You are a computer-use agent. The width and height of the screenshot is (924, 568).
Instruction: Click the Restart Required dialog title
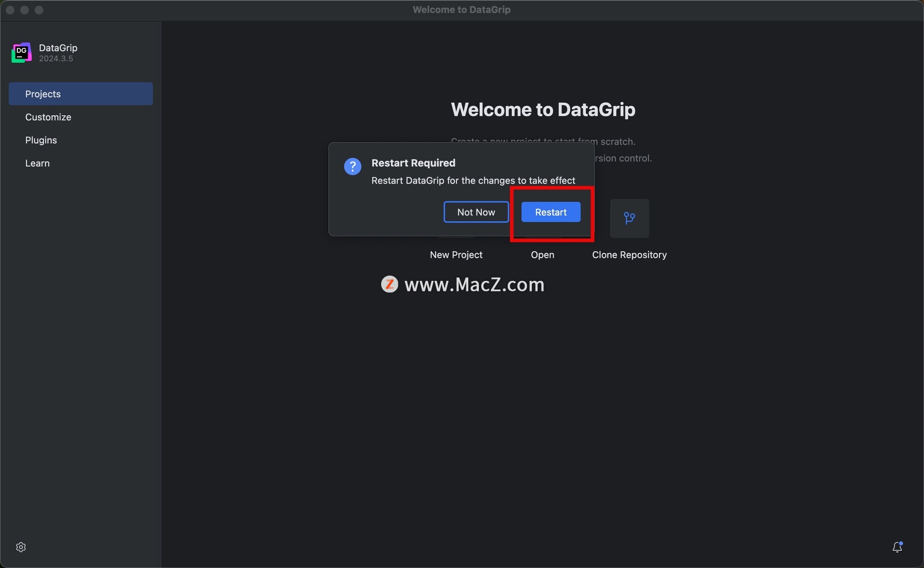tap(413, 163)
